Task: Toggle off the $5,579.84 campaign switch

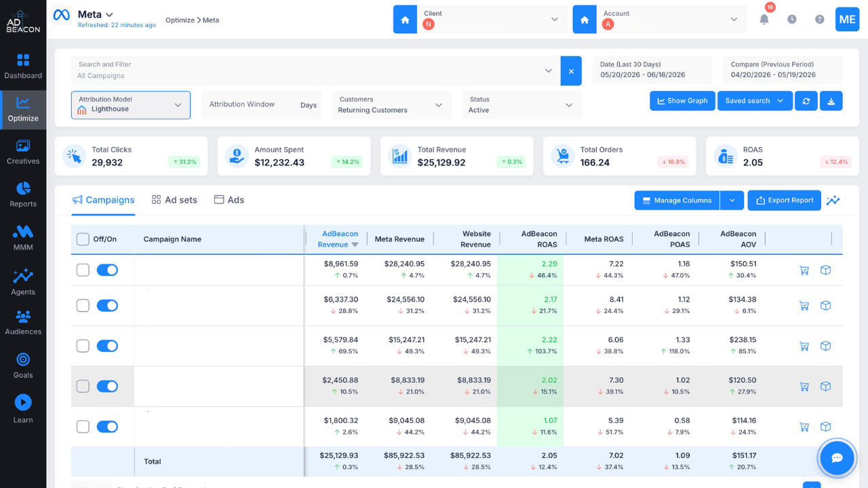Action: 107,346
